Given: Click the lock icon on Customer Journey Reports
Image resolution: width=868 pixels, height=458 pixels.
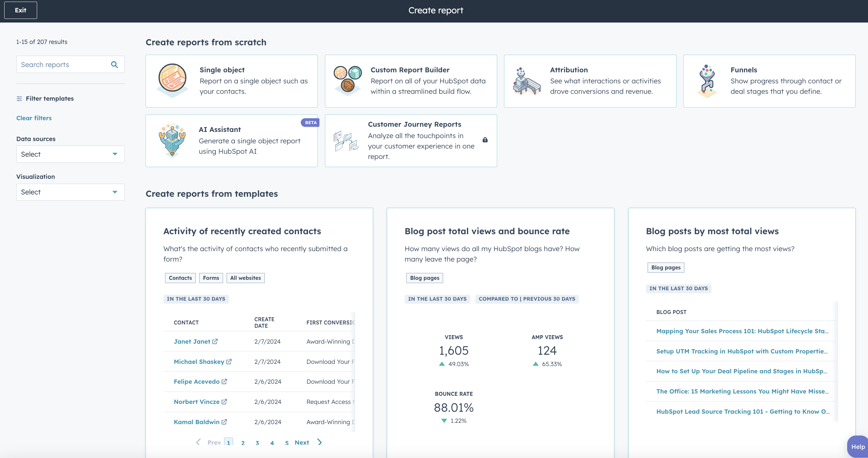Looking at the screenshot, I should [485, 139].
